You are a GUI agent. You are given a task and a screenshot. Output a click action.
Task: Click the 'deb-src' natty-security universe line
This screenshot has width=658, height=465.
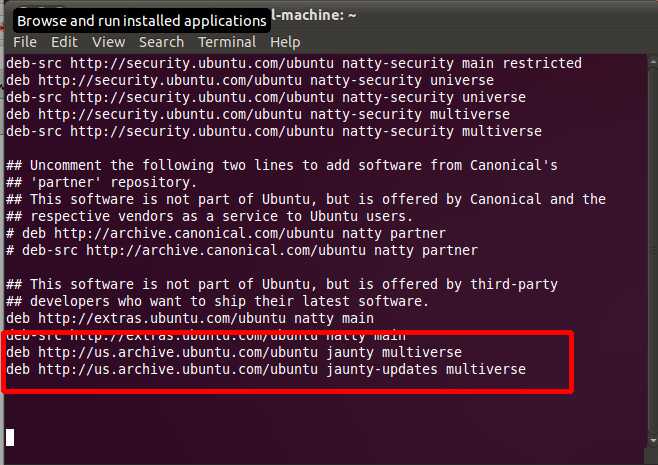[x=266, y=97]
